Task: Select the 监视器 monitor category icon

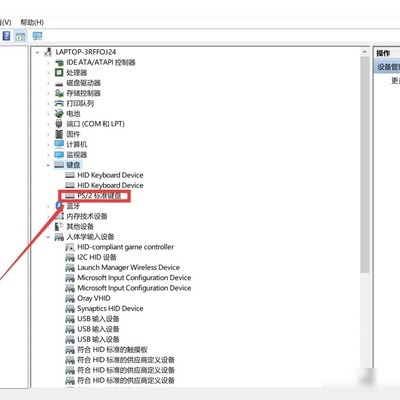Action: click(x=59, y=154)
